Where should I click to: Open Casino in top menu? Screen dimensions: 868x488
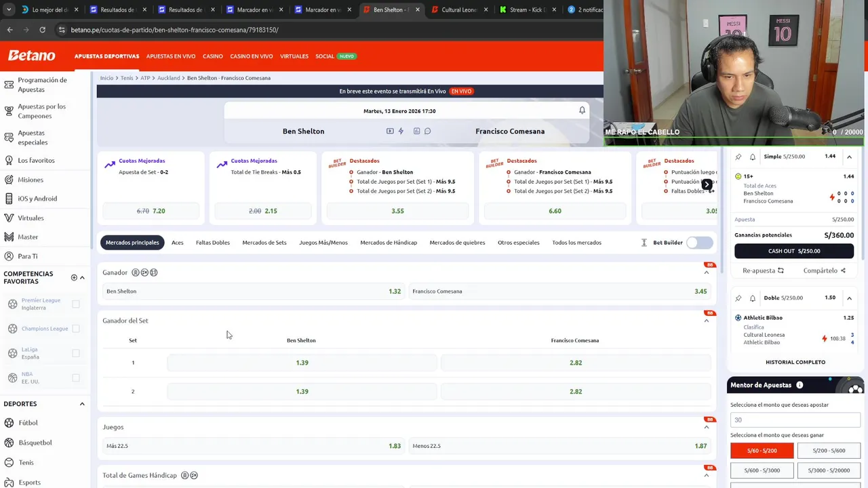(x=212, y=56)
